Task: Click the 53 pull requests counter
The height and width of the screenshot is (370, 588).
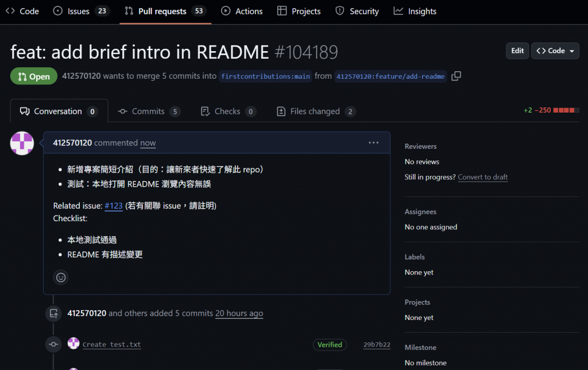Action: 199,11
